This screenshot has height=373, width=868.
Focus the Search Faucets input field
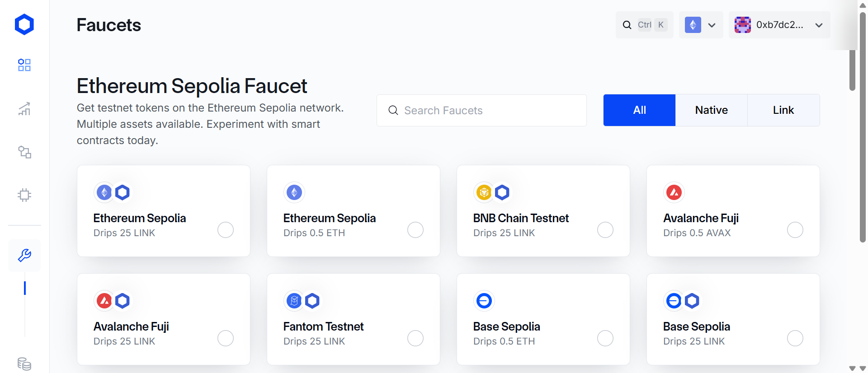pyautogui.click(x=482, y=111)
